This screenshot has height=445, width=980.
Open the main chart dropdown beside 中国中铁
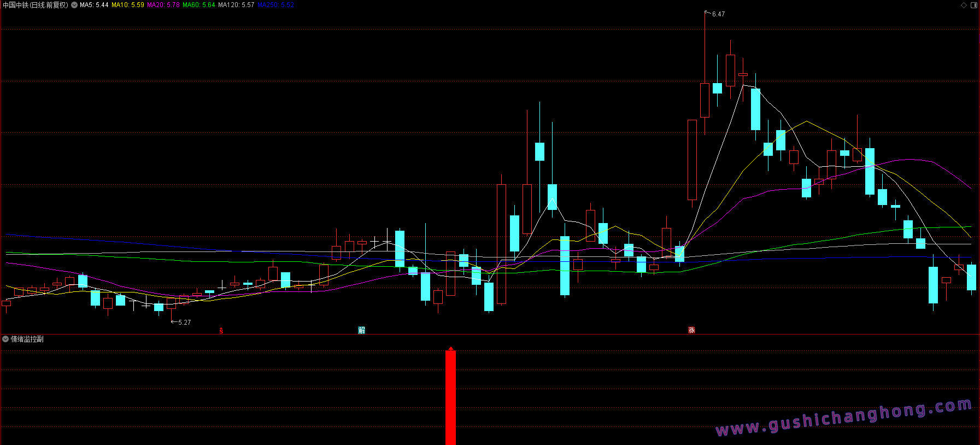pos(74,5)
